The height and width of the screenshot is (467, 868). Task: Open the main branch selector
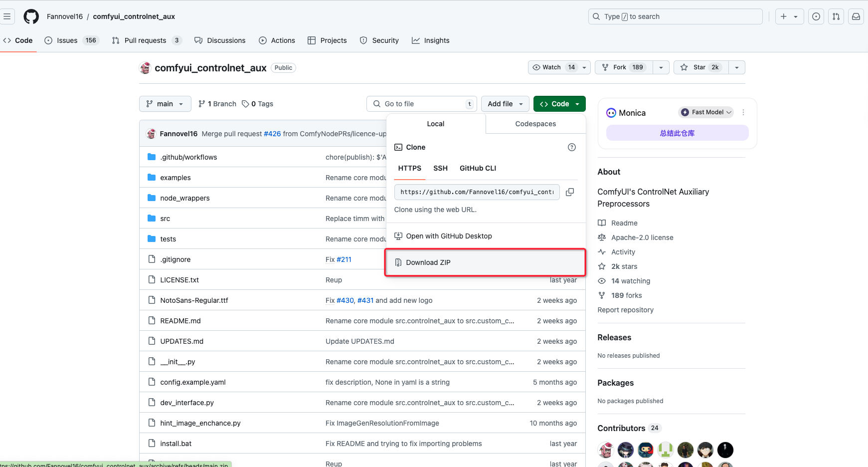click(x=165, y=104)
